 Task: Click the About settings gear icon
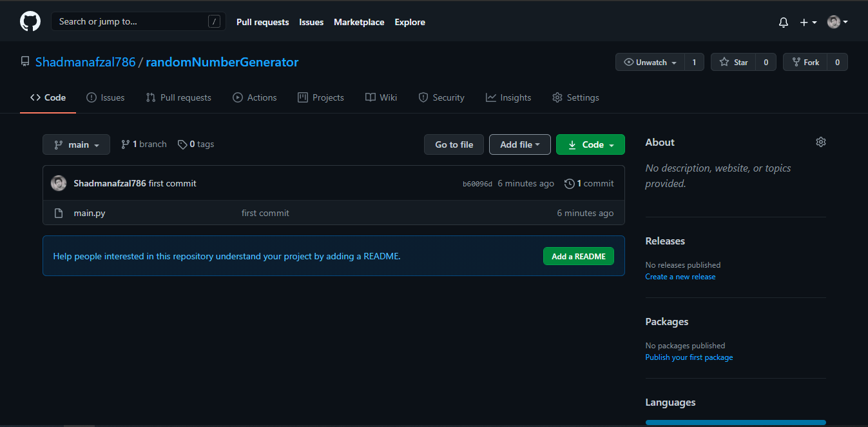click(820, 142)
